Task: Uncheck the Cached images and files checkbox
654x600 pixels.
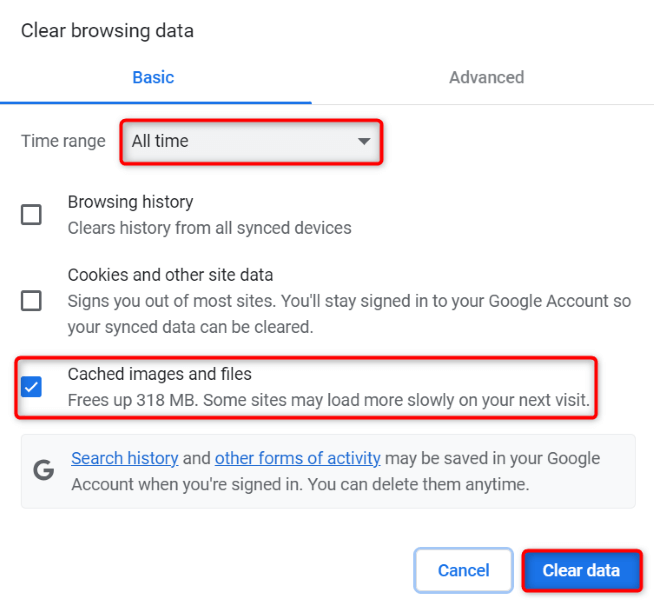Action: (32, 387)
